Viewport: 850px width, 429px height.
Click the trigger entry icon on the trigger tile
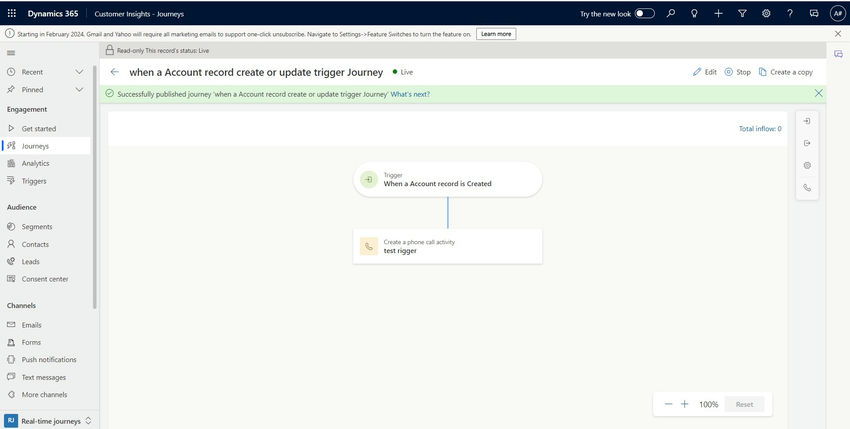[x=369, y=180]
